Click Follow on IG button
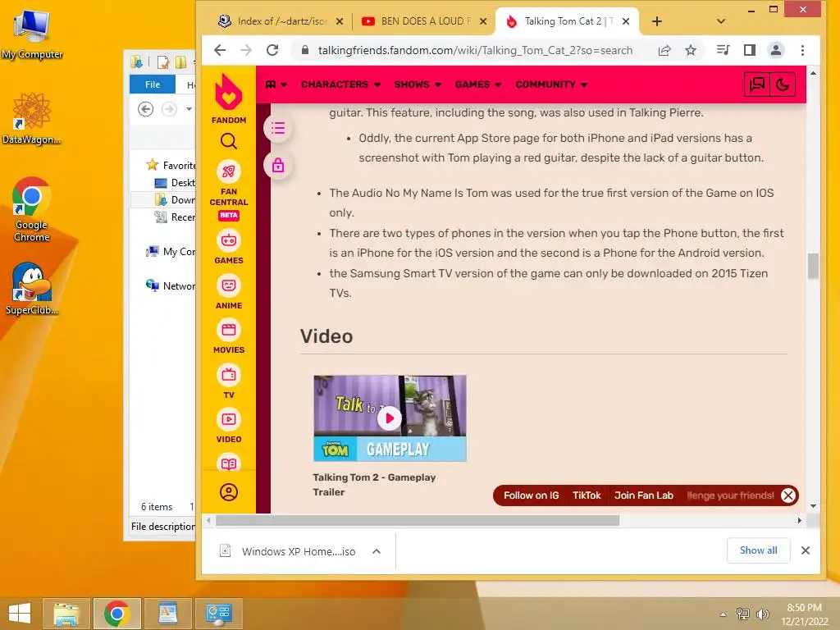840x630 pixels. (x=531, y=495)
